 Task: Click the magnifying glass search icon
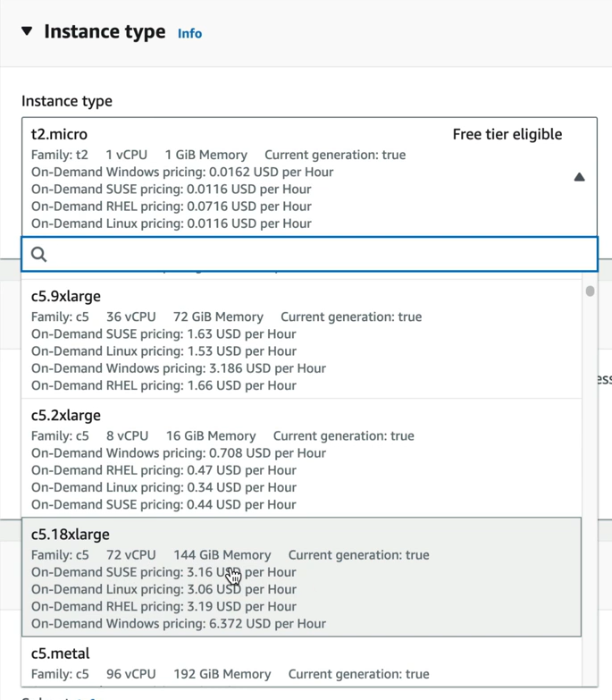(38, 255)
